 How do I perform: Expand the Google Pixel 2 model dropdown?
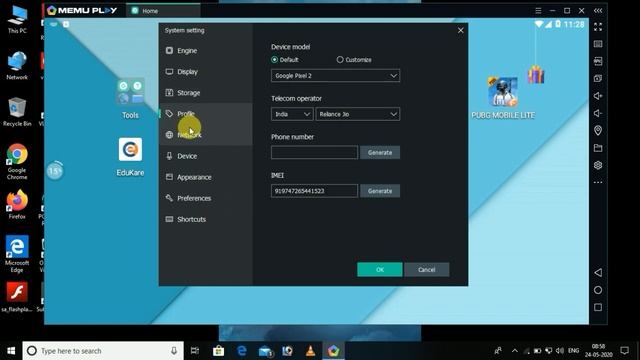(335, 76)
